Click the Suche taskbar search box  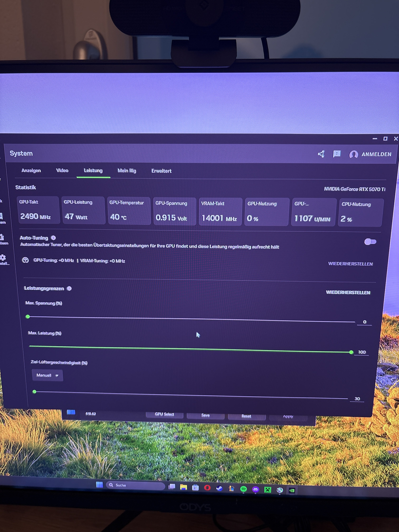coord(136,485)
